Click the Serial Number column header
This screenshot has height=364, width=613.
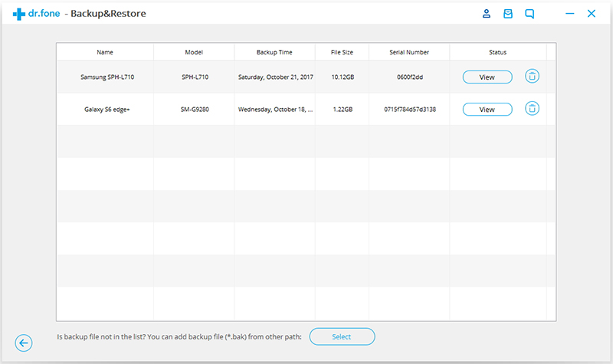(409, 52)
